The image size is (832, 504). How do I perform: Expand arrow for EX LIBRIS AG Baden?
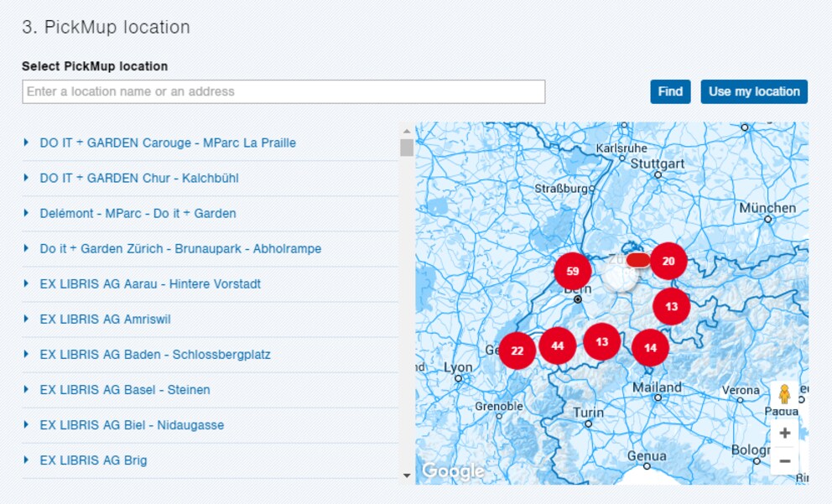coord(26,354)
